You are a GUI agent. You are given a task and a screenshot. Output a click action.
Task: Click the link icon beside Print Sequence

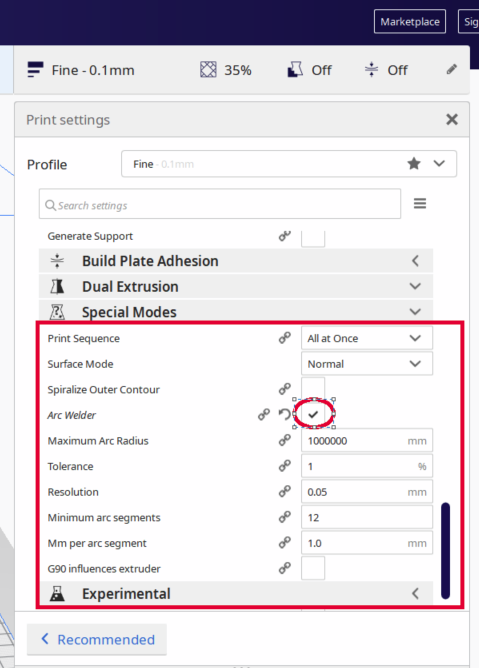tap(285, 338)
